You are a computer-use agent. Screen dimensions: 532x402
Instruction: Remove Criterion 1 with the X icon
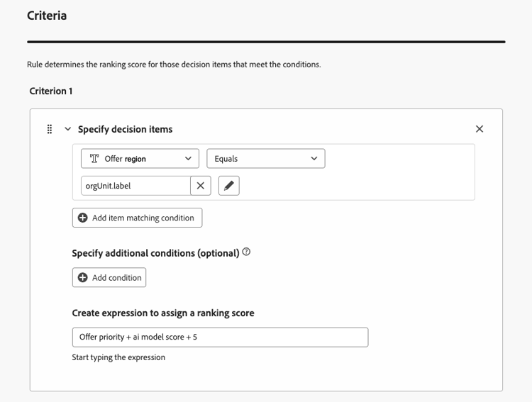click(x=480, y=129)
